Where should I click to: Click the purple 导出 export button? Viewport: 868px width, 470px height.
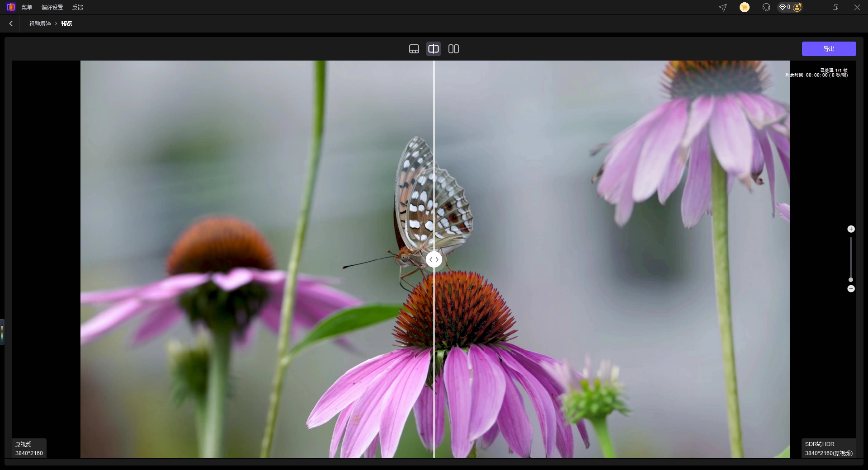(x=829, y=49)
